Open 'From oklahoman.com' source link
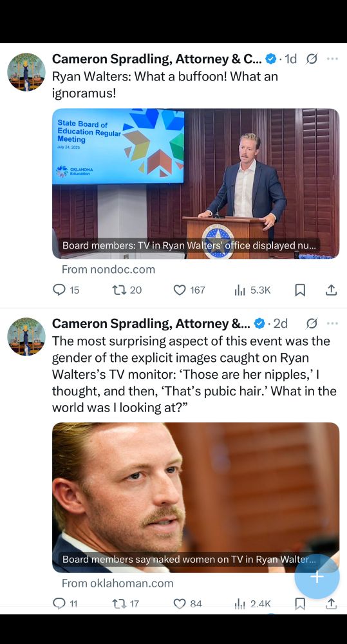The width and height of the screenshot is (347, 644). 117,583
